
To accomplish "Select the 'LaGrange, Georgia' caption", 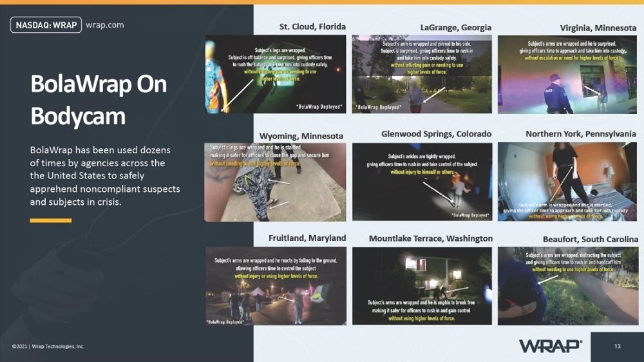I will tap(456, 28).
